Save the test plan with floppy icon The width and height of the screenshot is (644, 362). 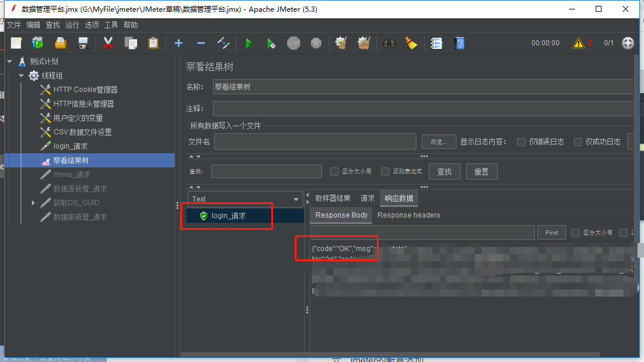tap(83, 43)
